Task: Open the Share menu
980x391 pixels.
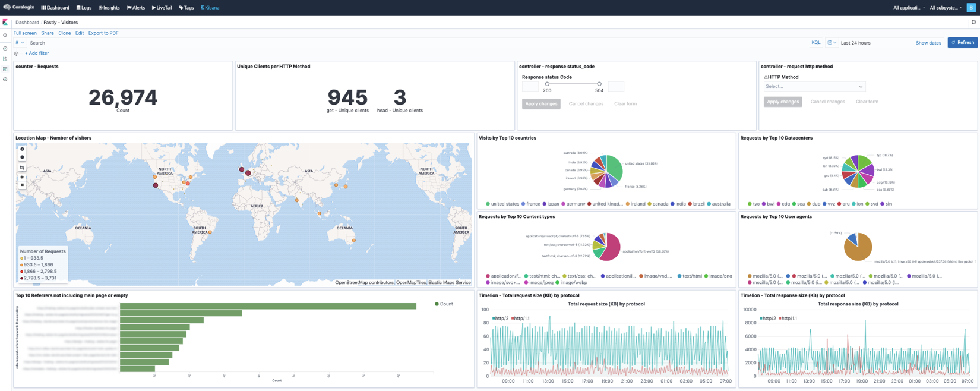Action: point(48,33)
